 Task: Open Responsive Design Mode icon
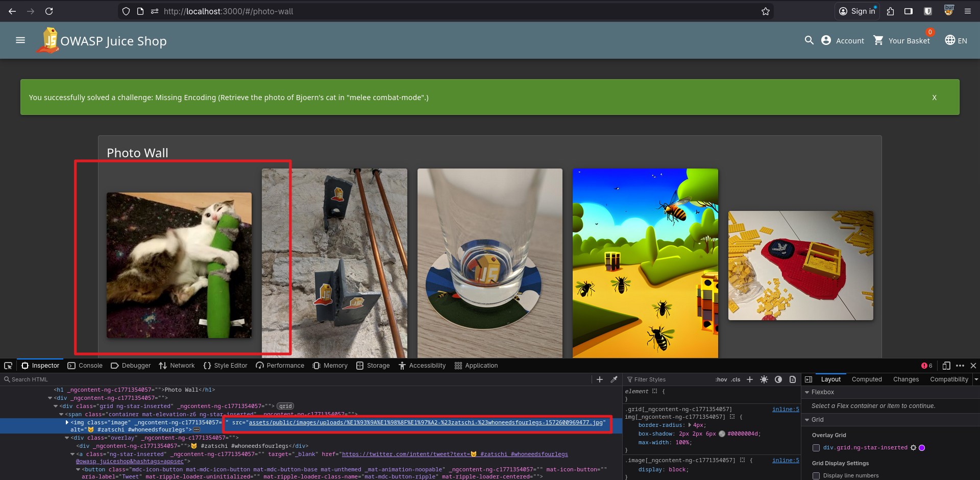946,366
